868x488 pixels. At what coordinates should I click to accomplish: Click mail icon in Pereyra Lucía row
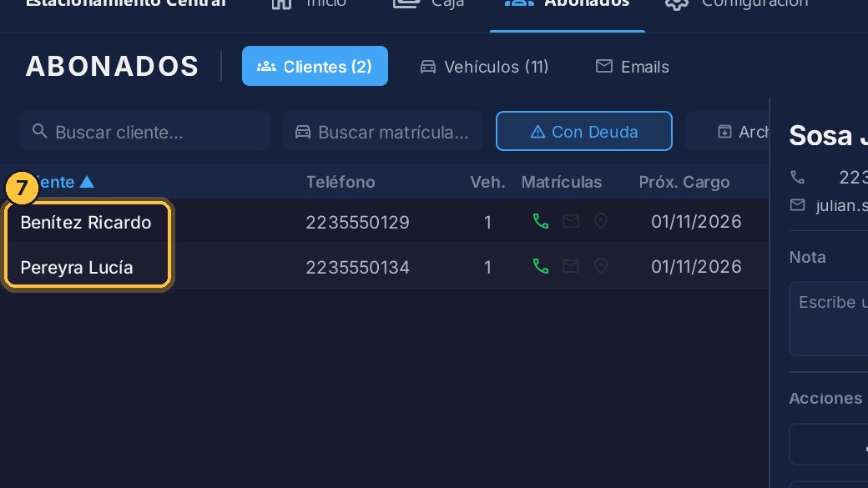(x=571, y=266)
